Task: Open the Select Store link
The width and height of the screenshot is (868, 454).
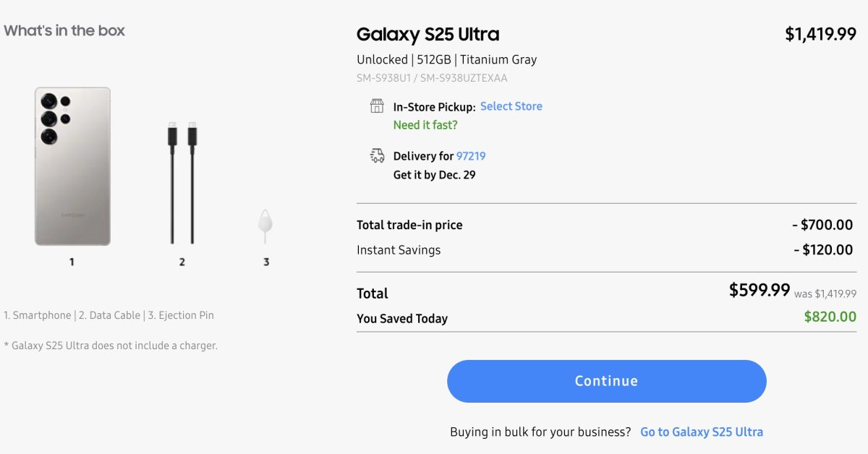Action: (x=511, y=106)
